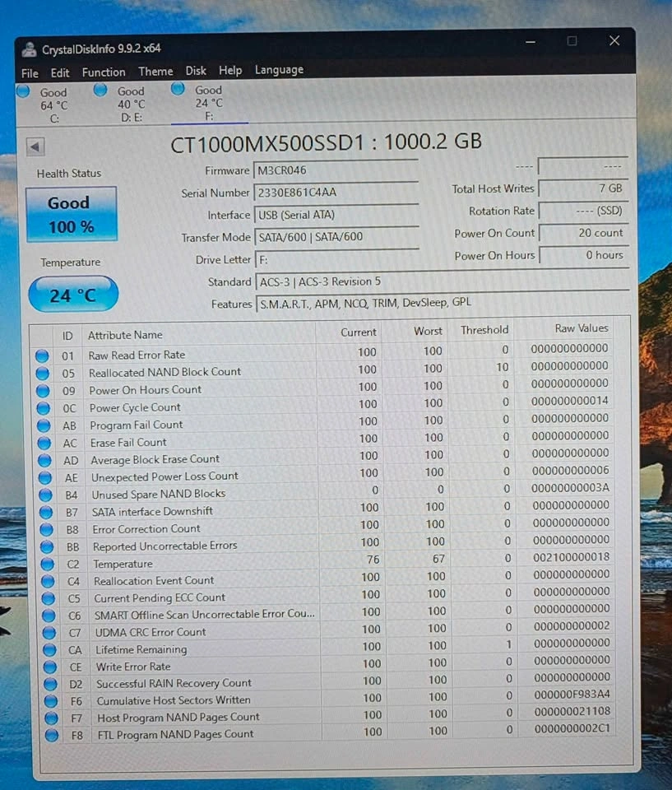Click status icon of Error Correction Count
The width and height of the screenshot is (672, 790).
click(x=46, y=530)
